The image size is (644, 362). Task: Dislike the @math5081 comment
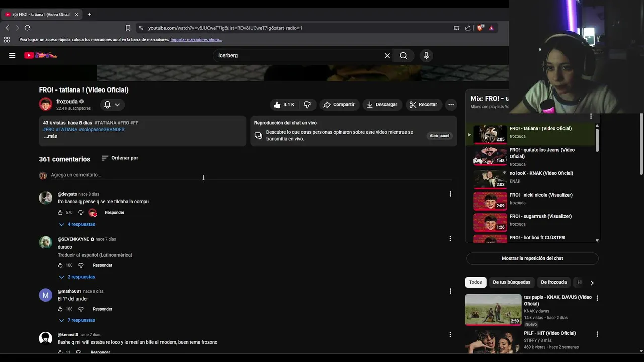point(80,309)
